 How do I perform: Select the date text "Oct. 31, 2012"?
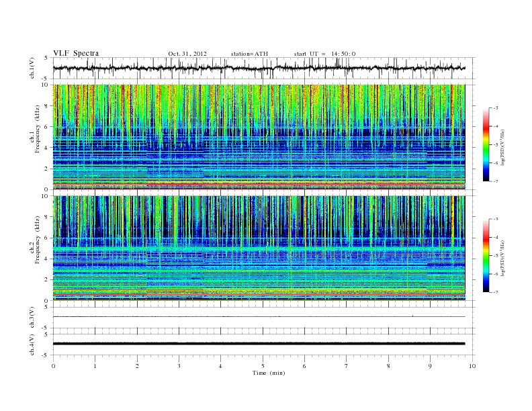click(187, 54)
